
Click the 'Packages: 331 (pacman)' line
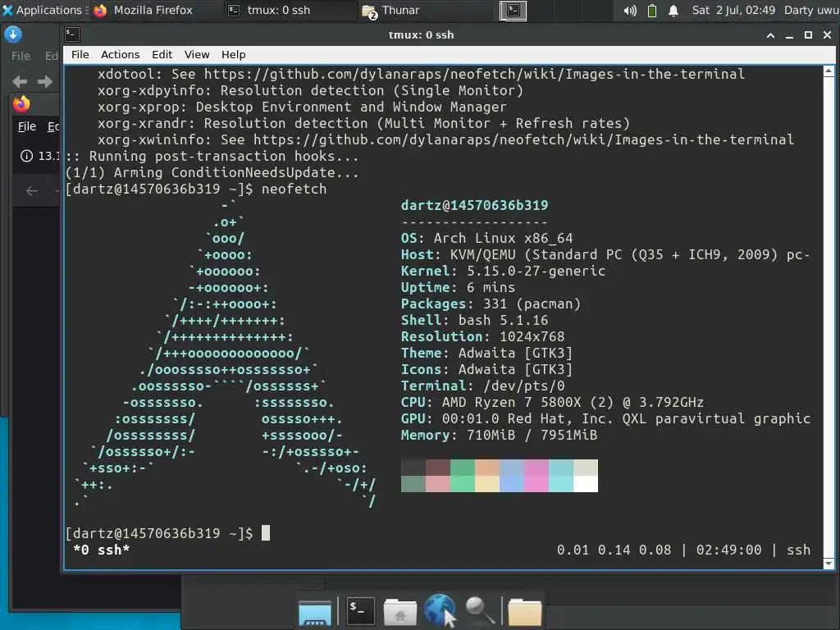(491, 304)
